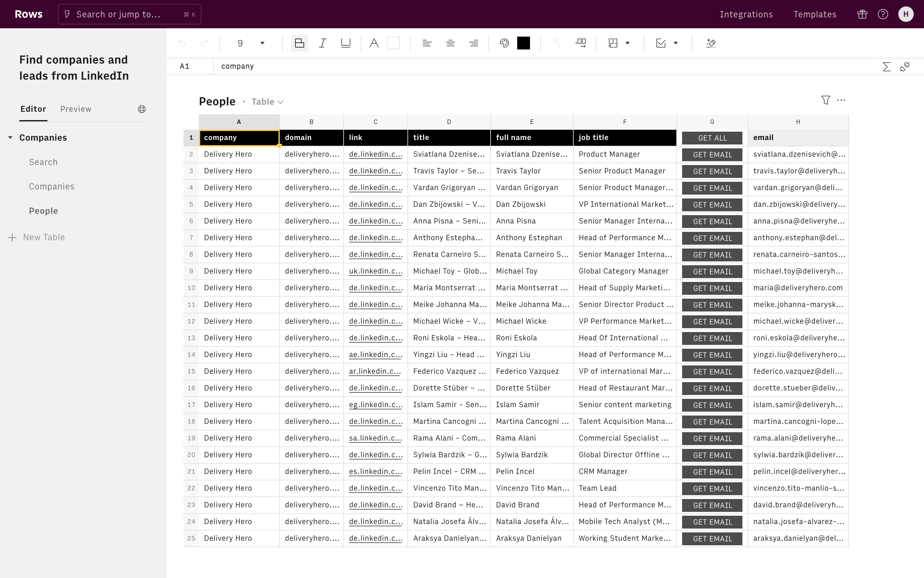Screen dimensions: 924x578
Task: Expand the Table type dropdown
Action: point(267,102)
